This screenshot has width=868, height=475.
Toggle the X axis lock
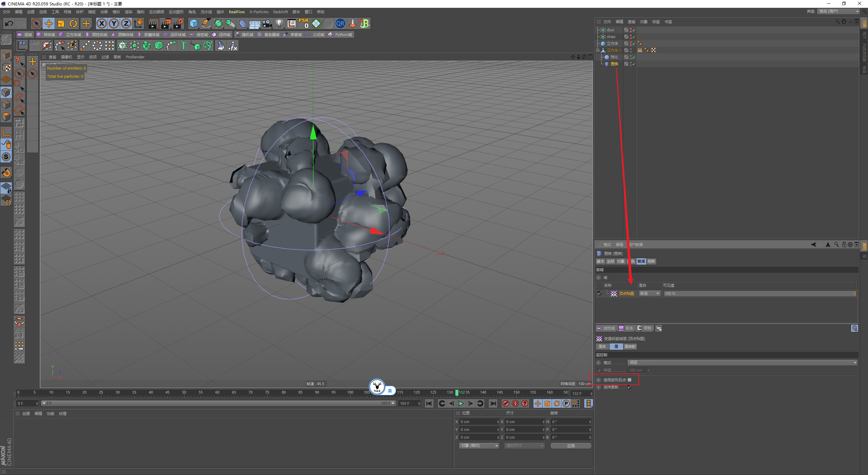pyautogui.click(x=102, y=23)
